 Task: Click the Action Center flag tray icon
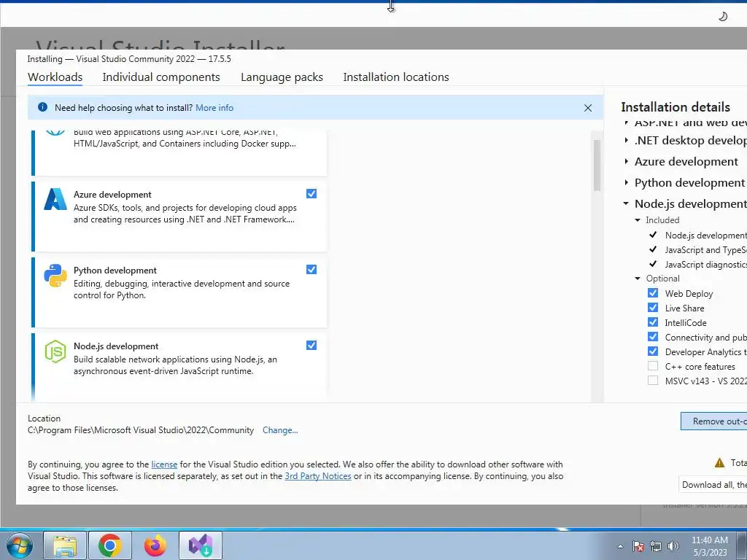(x=638, y=547)
